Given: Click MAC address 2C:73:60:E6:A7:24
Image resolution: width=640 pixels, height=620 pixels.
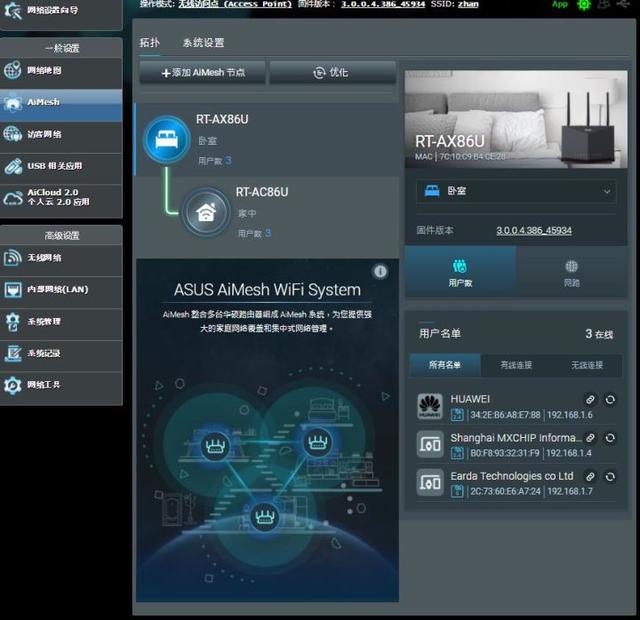Looking at the screenshot, I should [x=505, y=491].
